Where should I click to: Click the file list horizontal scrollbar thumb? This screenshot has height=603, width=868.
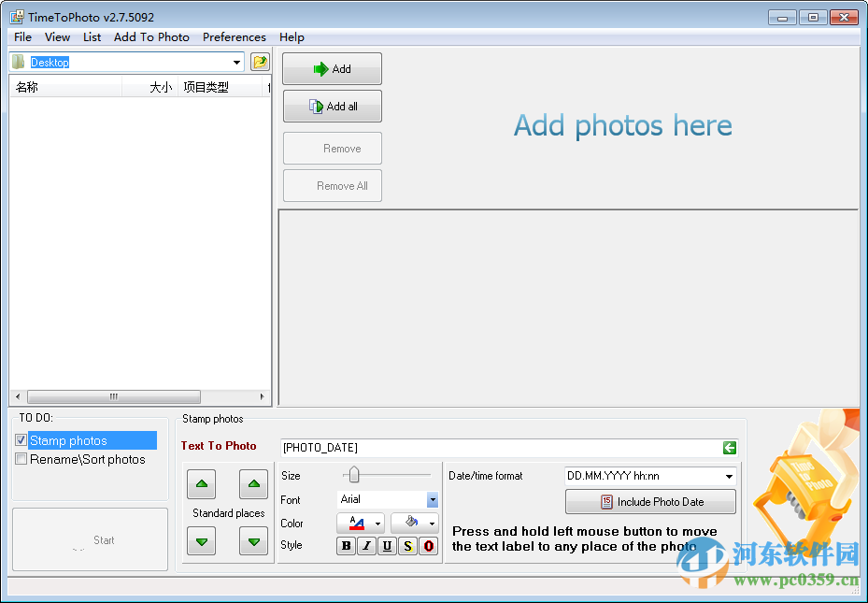[x=113, y=396]
